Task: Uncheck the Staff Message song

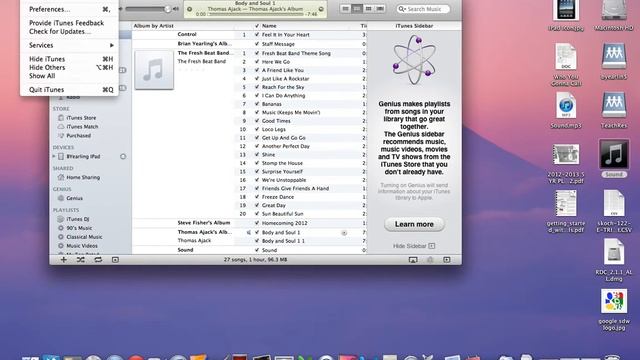Action: 257,44
